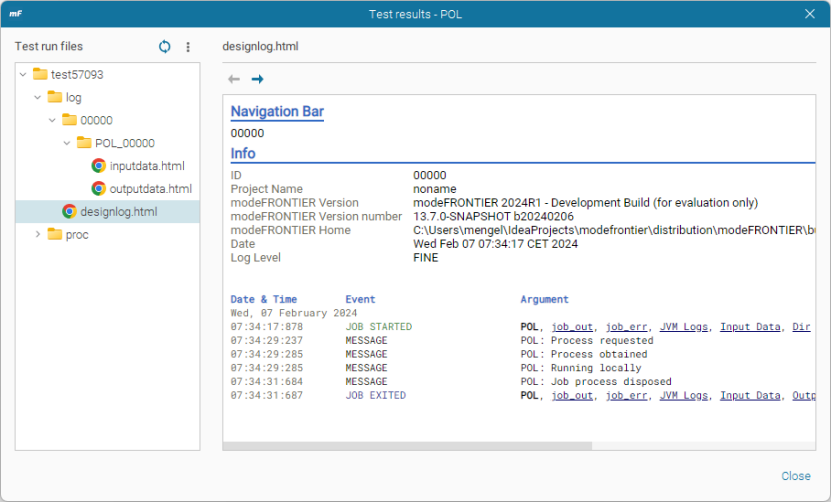The width and height of the screenshot is (831, 503).
Task: Select outputdata.html in the tree
Action: pos(151,189)
